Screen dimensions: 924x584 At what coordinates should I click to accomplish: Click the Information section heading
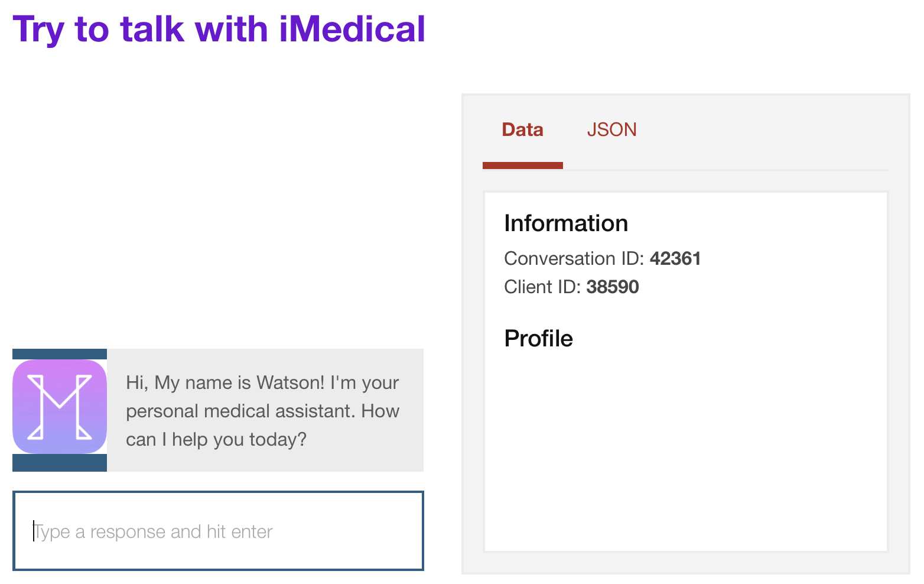click(x=566, y=223)
